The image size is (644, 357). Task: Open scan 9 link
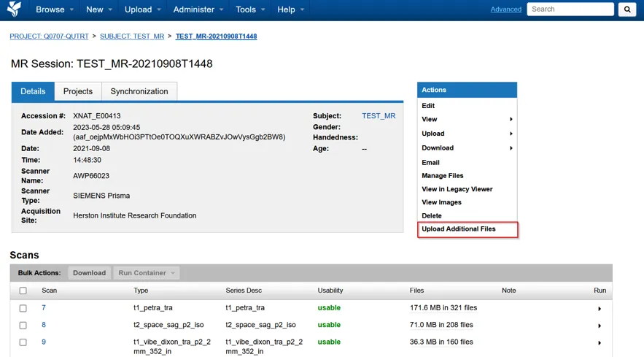pyautogui.click(x=44, y=342)
